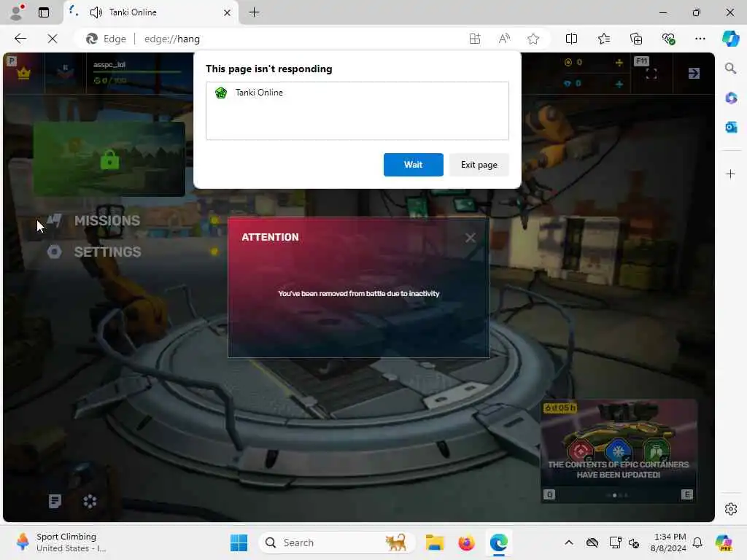Image resolution: width=747 pixels, height=560 pixels.
Task: Open Firefox from the taskbar
Action: [466, 542]
